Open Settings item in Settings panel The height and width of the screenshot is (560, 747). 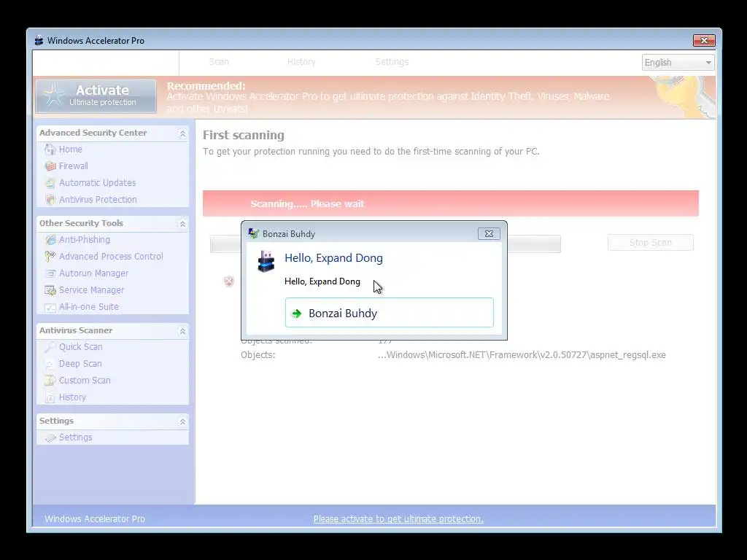75,437
